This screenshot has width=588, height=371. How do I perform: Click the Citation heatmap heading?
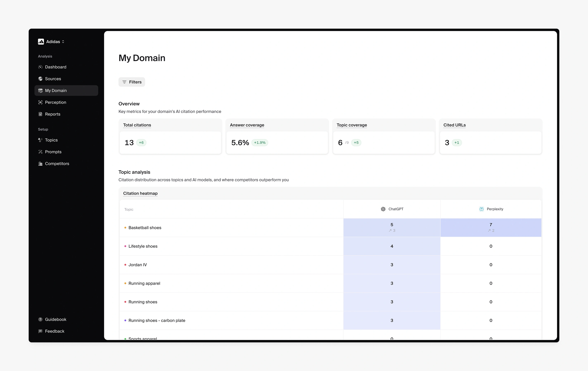tap(140, 193)
